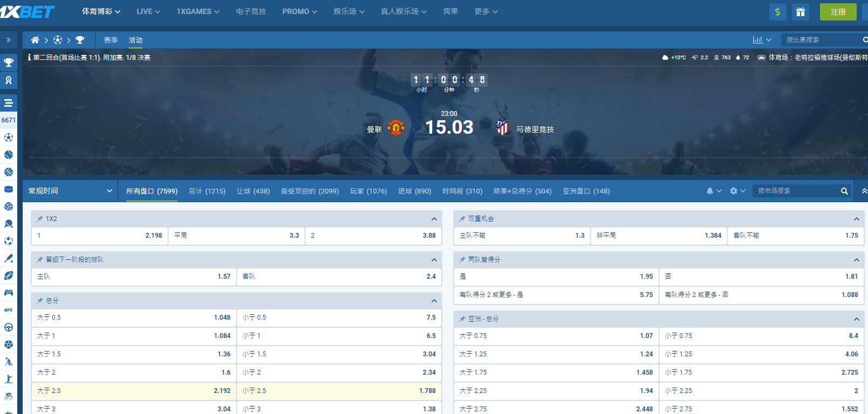This screenshot has width=868, height=414.
Task: Click the gift box promotions icon
Action: click(801, 12)
